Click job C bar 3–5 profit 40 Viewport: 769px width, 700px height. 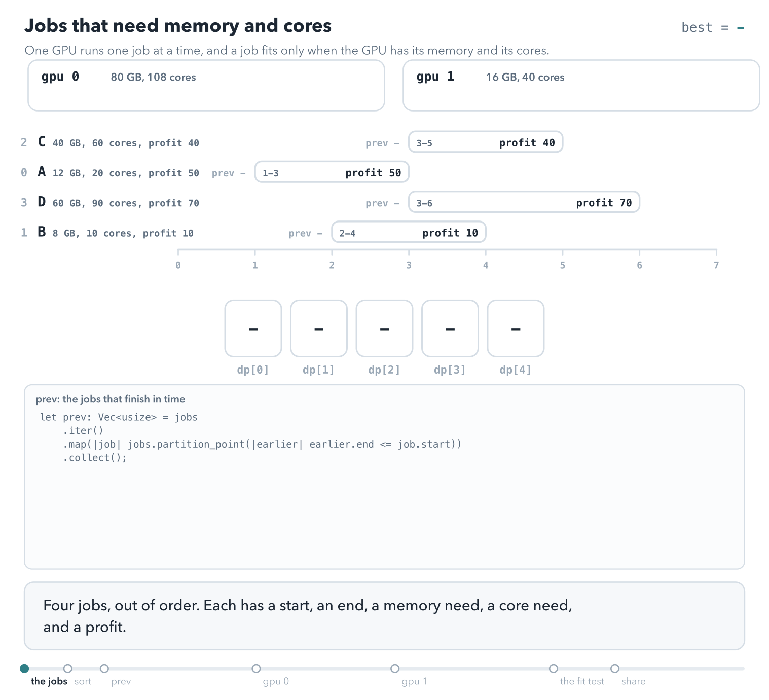pyautogui.click(x=486, y=142)
